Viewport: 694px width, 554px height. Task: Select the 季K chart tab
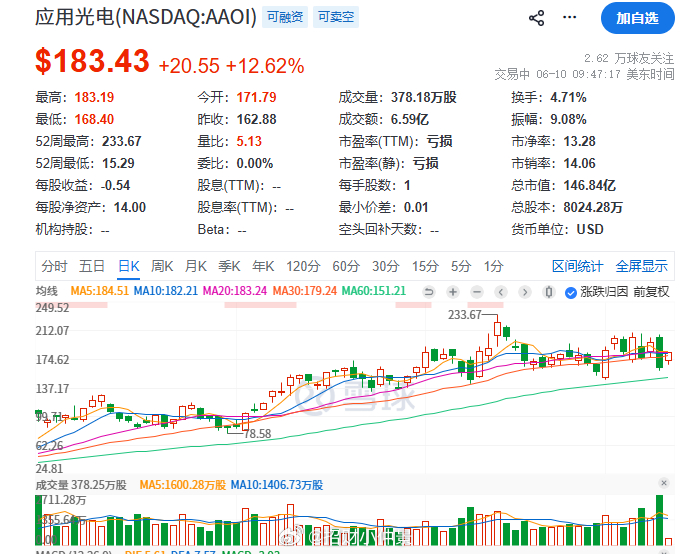point(229,266)
